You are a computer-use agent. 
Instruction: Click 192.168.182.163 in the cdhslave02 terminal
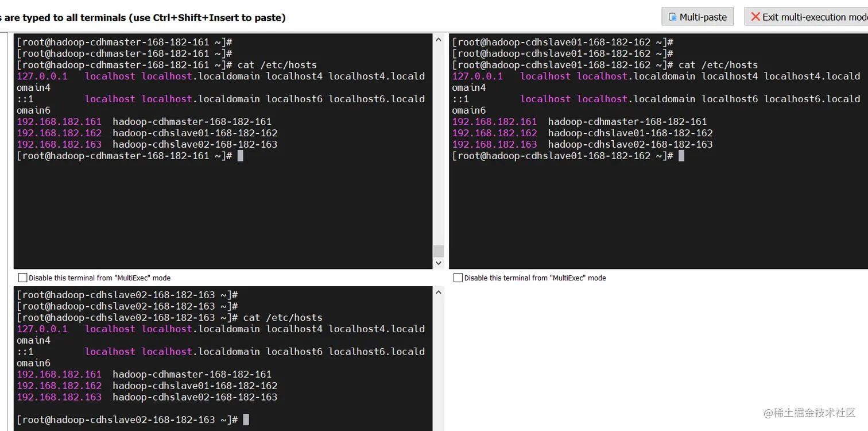(59, 397)
